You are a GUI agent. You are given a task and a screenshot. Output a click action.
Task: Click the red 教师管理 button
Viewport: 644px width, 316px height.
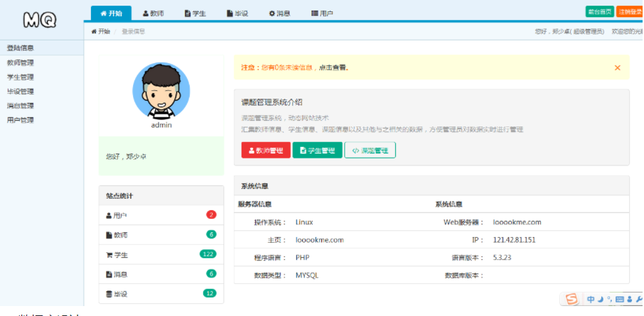point(266,151)
